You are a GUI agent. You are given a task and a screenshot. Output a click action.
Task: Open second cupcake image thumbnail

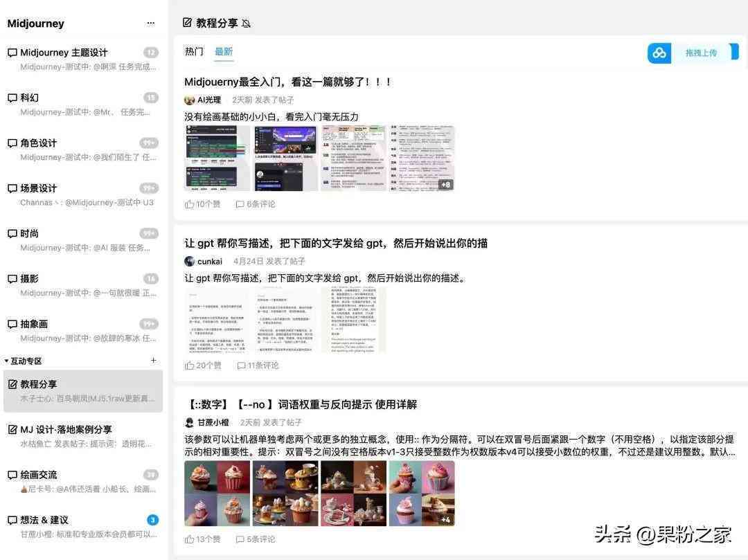[285, 494]
